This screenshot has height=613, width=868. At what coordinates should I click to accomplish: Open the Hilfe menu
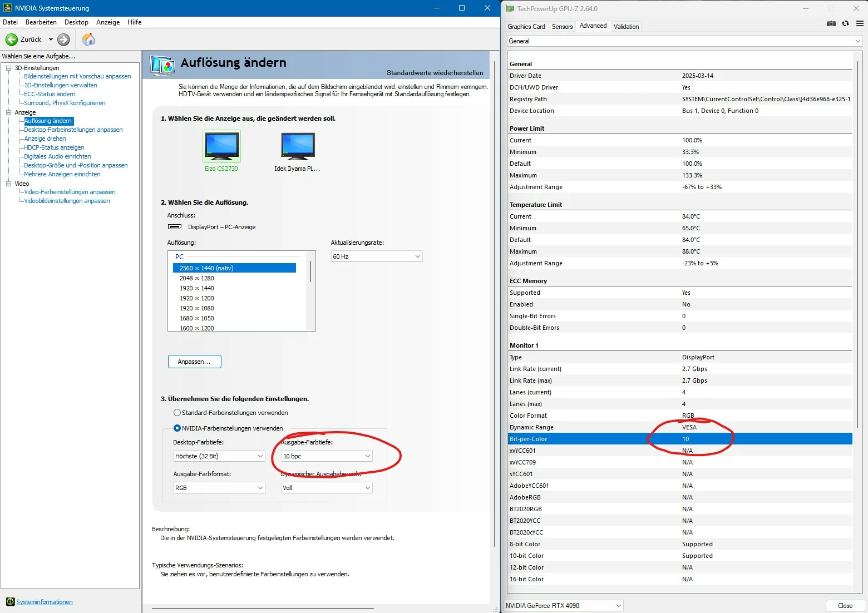click(x=135, y=22)
